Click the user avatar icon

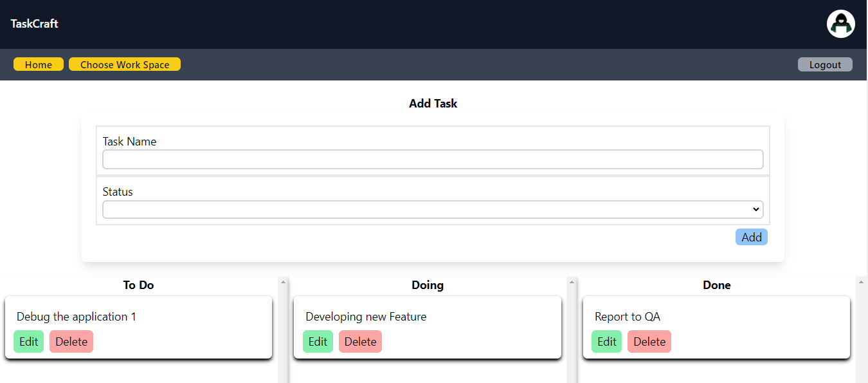tap(840, 24)
